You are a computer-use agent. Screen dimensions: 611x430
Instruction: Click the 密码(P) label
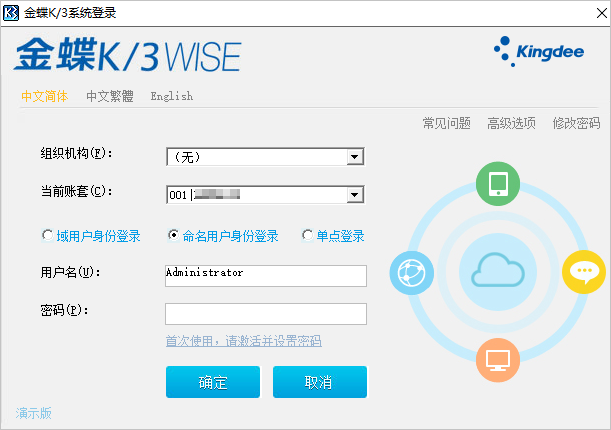[x=65, y=310]
